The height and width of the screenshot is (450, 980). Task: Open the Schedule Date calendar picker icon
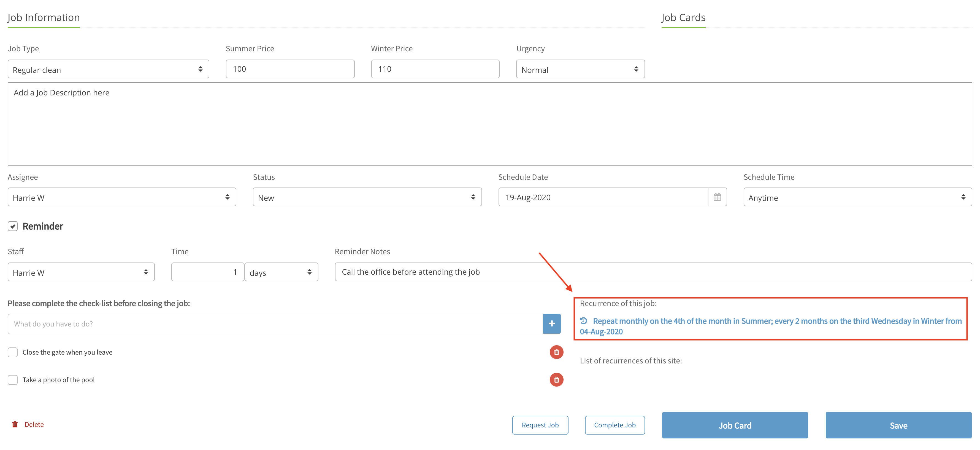pos(717,197)
